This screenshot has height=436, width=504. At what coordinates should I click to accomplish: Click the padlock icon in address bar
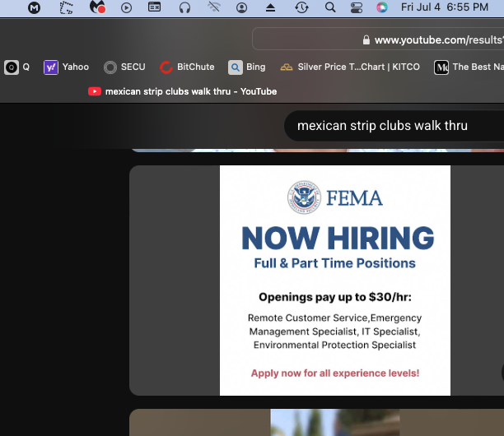click(x=366, y=39)
